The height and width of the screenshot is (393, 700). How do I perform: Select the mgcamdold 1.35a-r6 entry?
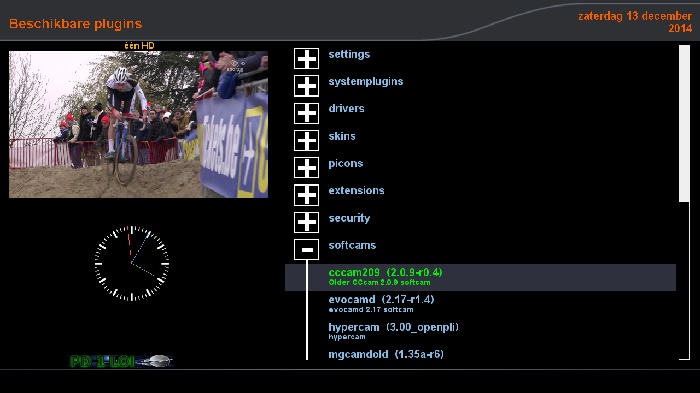coord(480,354)
